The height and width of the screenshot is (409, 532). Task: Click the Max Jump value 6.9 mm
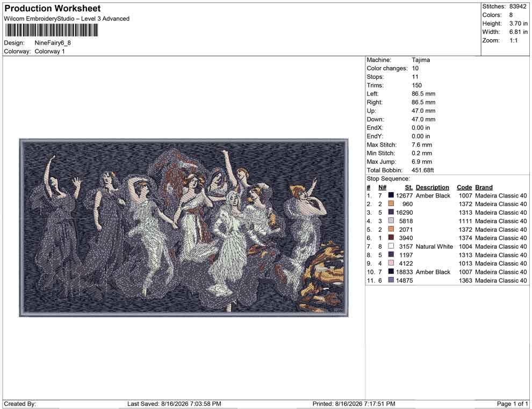click(x=422, y=162)
